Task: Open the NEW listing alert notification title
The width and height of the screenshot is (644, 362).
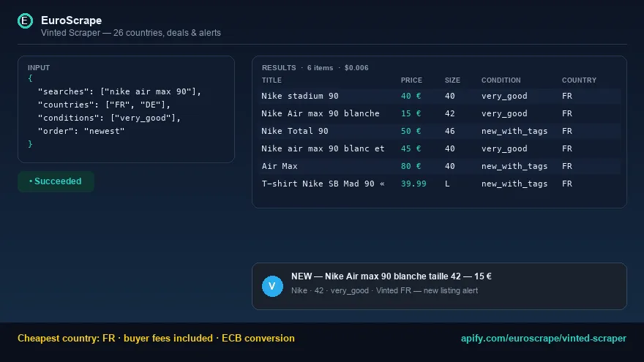Action: [x=391, y=276]
